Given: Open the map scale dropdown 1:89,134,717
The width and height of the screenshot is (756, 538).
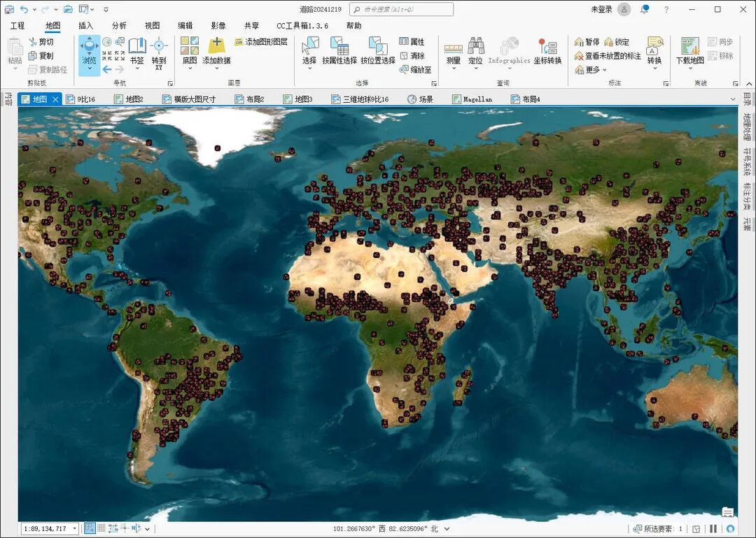Looking at the screenshot, I should [75, 529].
